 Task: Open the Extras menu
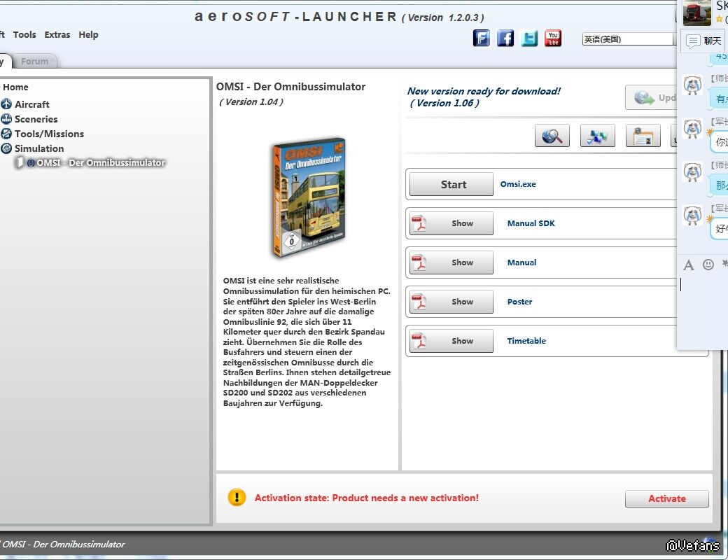[57, 35]
